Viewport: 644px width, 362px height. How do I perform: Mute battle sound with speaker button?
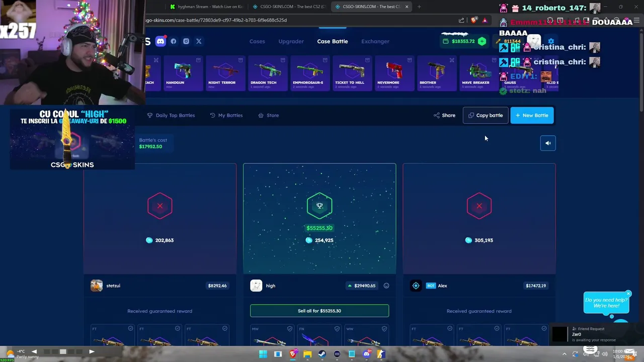pos(548,143)
